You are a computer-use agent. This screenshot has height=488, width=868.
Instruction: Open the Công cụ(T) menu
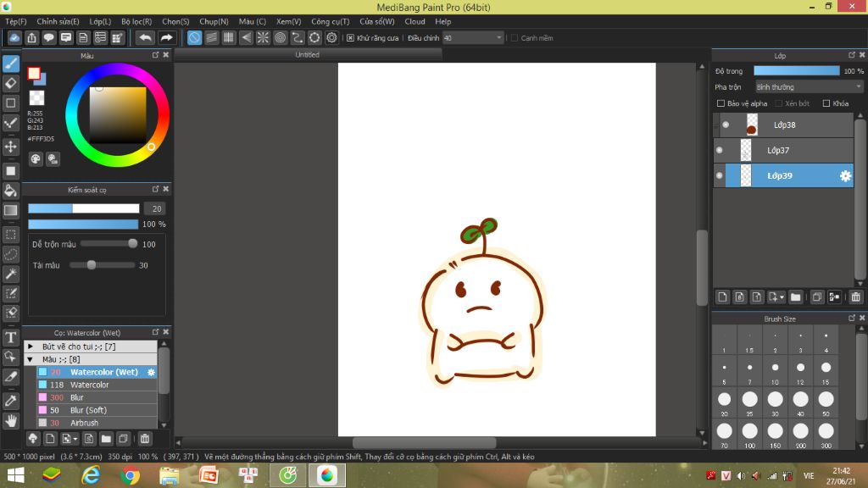pos(330,21)
